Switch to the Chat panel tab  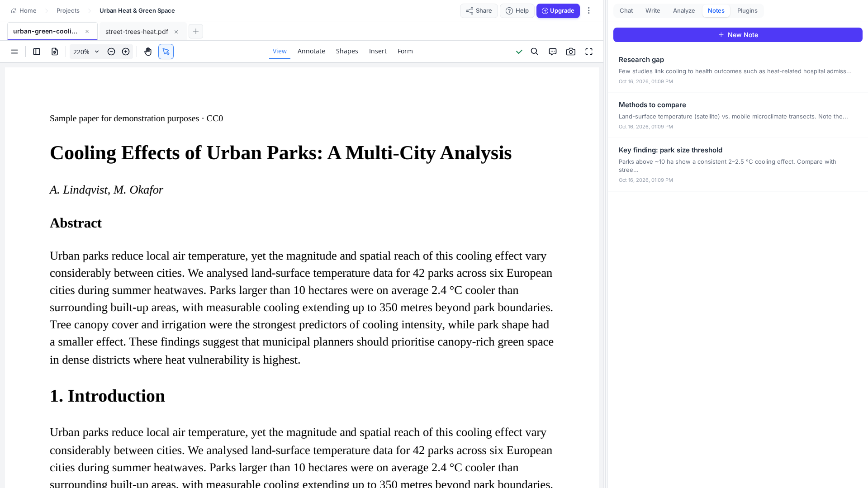click(x=626, y=10)
